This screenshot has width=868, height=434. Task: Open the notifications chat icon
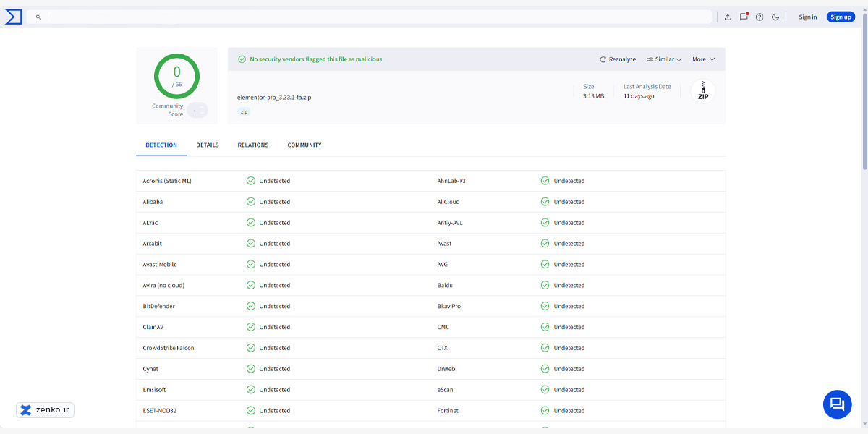744,17
